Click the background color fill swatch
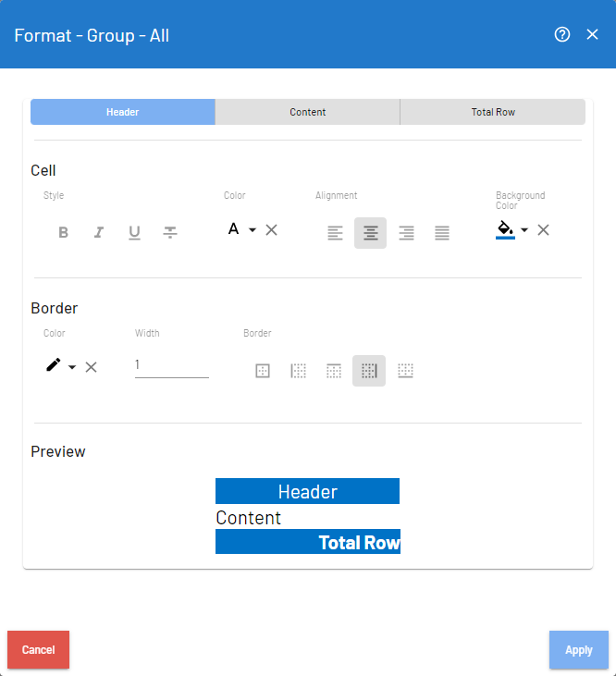Screen dimensions: 616x676 click(x=505, y=228)
